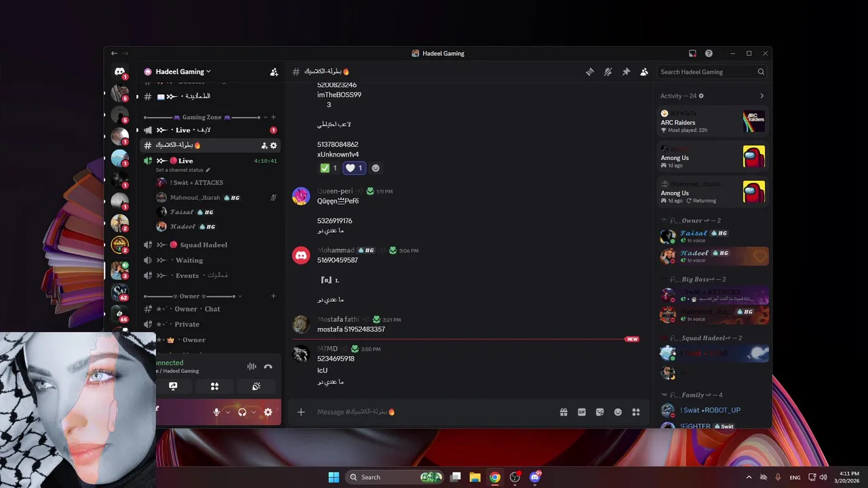
Task: Open the Threads icon in channel header
Action: (590, 72)
